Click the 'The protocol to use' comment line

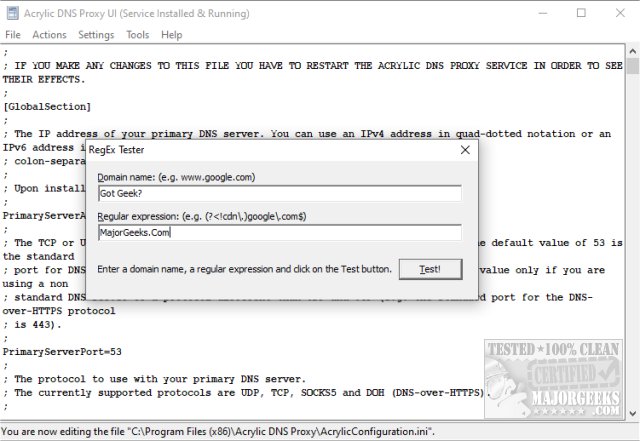tap(154, 379)
